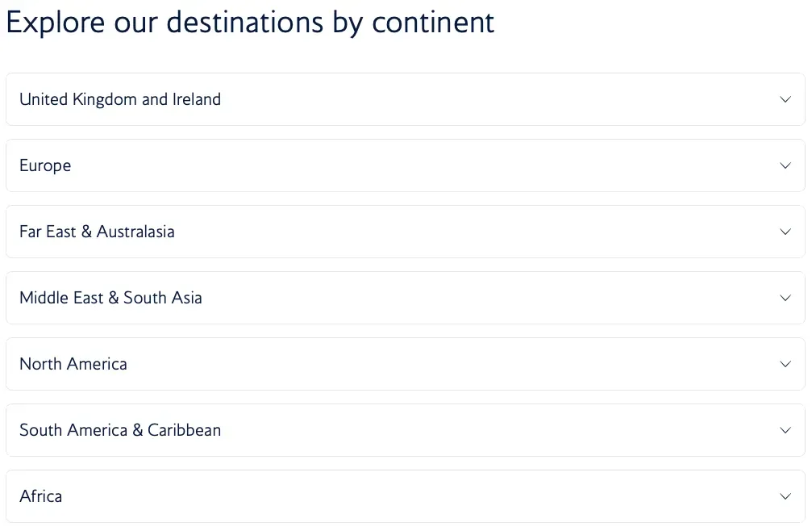Click the Middle East & South Asia arrow icon
Viewport: 812px width, 531px height.
tap(785, 298)
